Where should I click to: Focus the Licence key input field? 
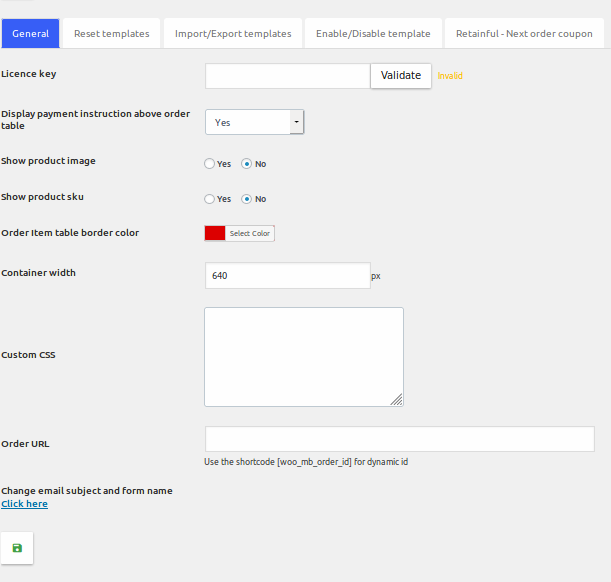coord(288,76)
